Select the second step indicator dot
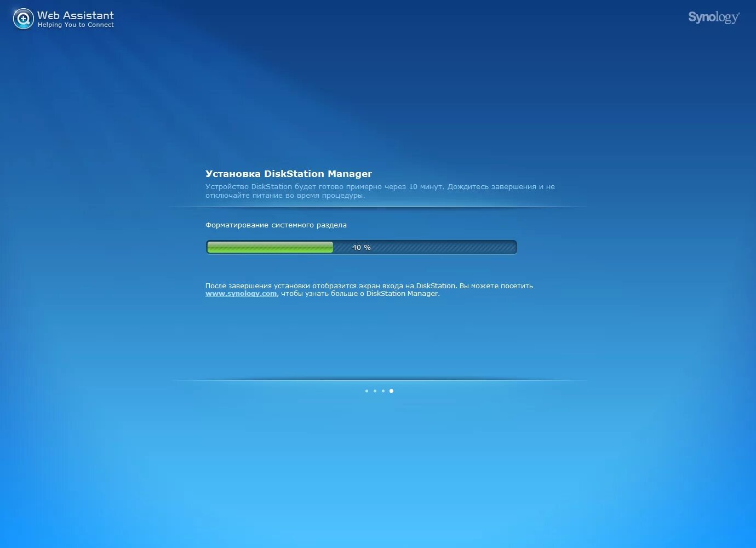 (x=375, y=391)
